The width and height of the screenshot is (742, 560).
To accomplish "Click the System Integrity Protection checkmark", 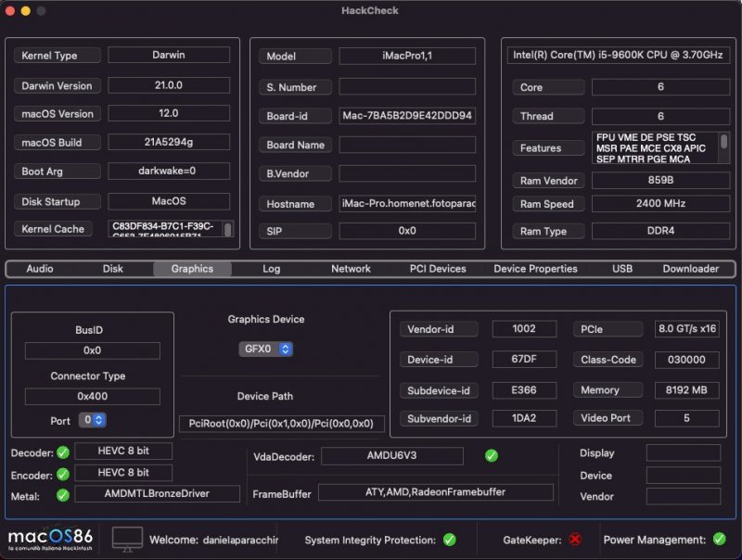I will [x=449, y=540].
